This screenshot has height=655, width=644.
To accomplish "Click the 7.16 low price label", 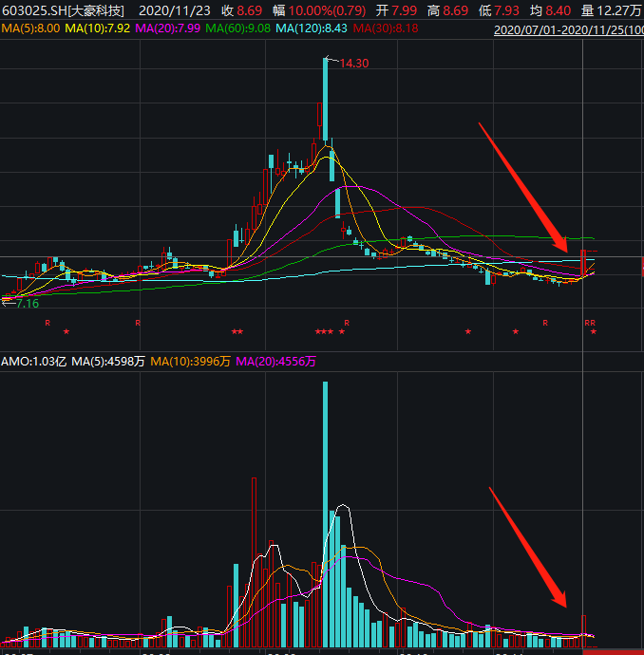I will pos(27,304).
